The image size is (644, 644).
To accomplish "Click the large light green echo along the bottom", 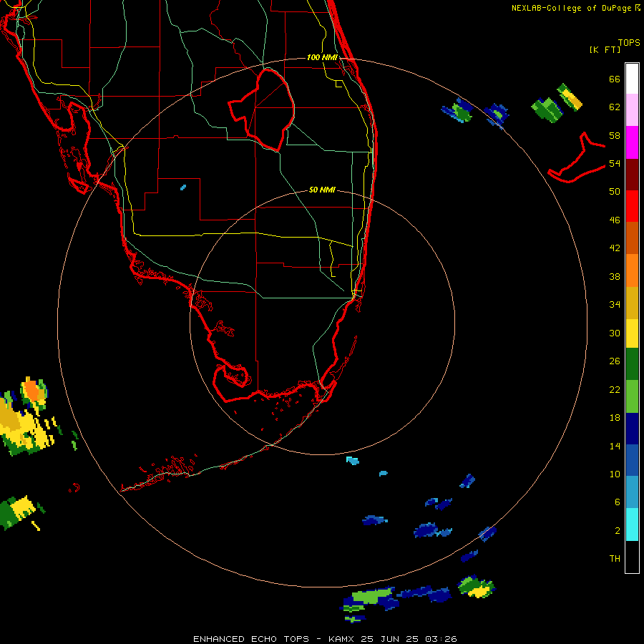I will click(x=372, y=595).
